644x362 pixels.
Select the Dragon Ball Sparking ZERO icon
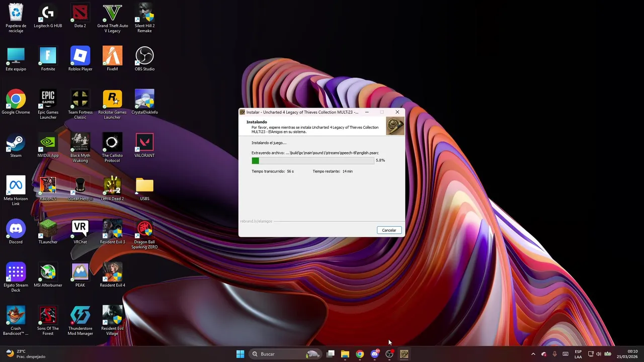coord(144,234)
